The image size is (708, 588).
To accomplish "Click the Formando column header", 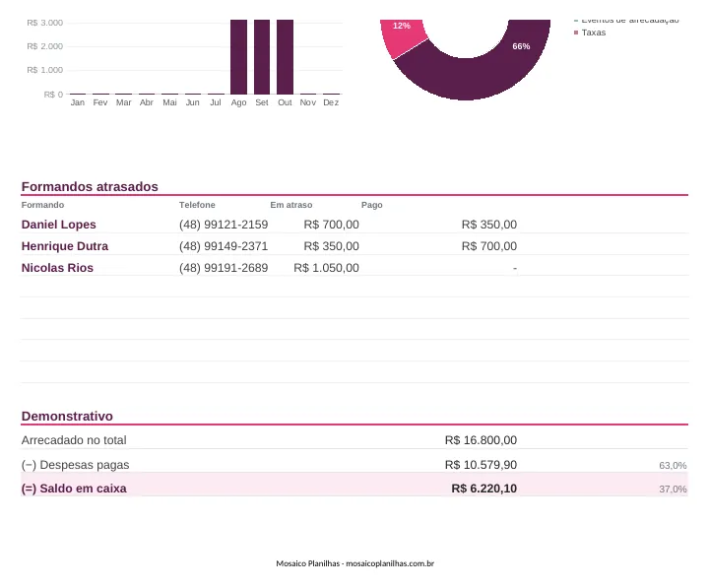I will (x=42, y=205).
